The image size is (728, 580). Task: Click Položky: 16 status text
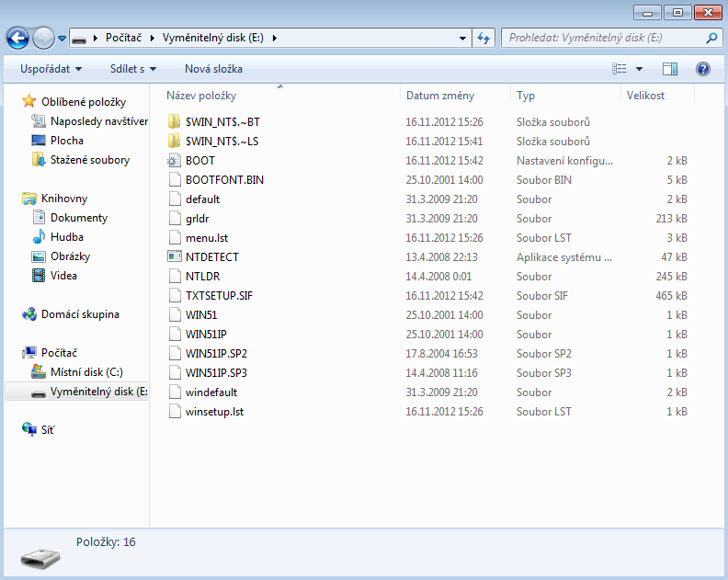[106, 542]
